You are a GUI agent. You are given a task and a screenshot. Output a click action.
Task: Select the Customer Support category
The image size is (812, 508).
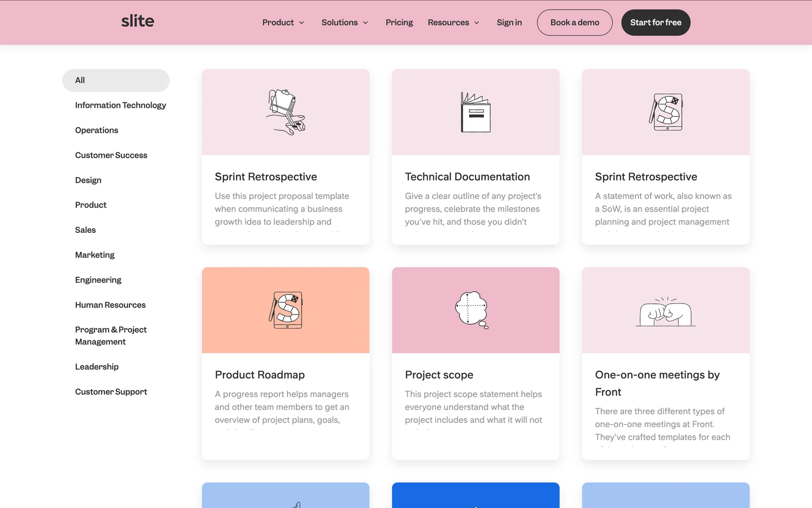(111, 392)
